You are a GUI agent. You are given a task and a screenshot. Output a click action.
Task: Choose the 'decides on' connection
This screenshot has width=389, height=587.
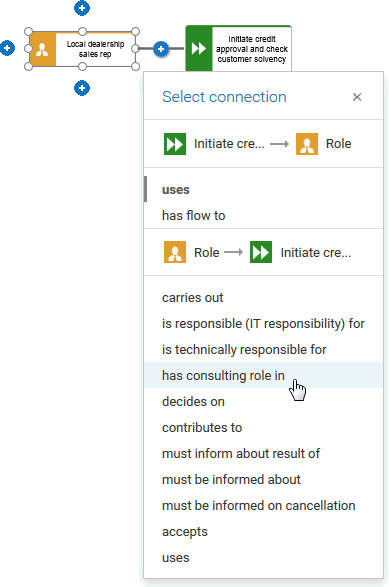point(193,401)
